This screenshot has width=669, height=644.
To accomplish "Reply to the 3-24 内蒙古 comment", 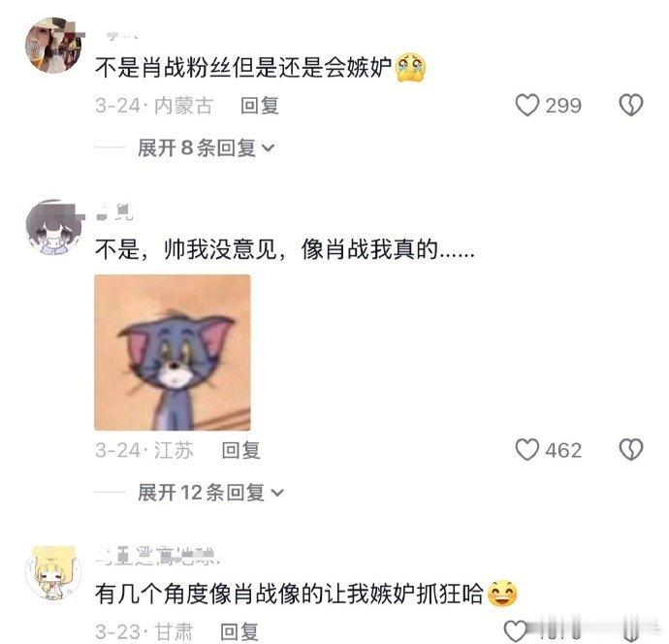I will (260, 106).
